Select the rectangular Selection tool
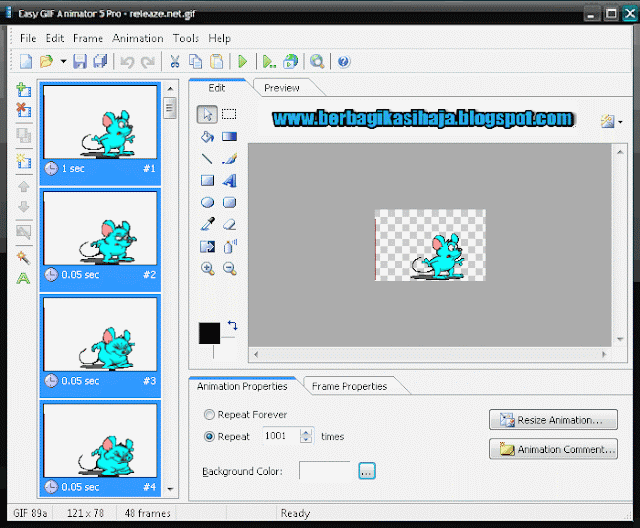 [229, 114]
